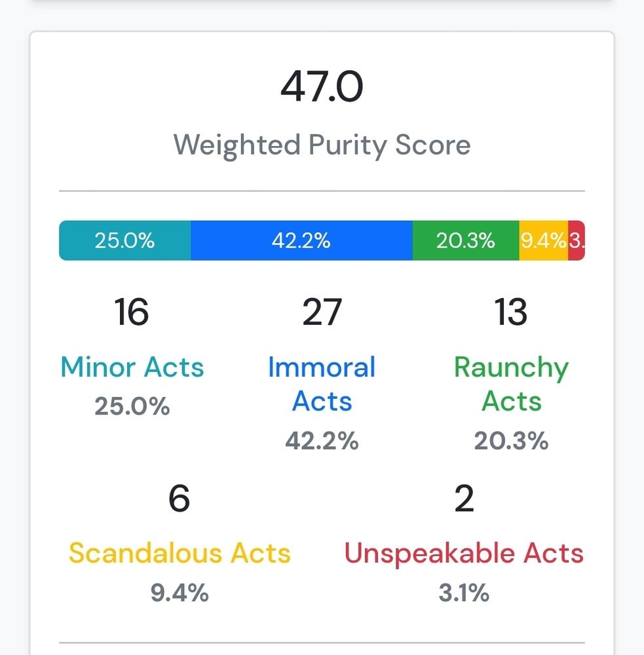Click the 42.2% text under Immoral Acts
The height and width of the screenshot is (655, 644).
click(x=322, y=441)
